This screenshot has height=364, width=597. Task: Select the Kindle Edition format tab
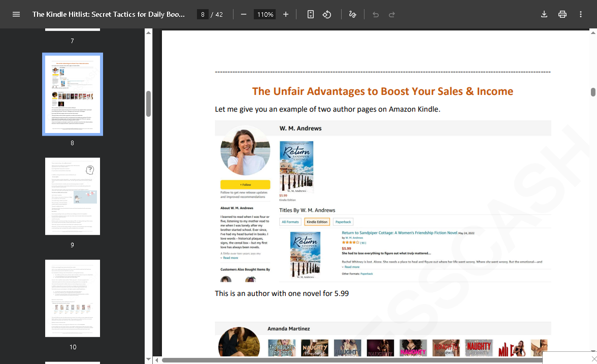(x=317, y=222)
